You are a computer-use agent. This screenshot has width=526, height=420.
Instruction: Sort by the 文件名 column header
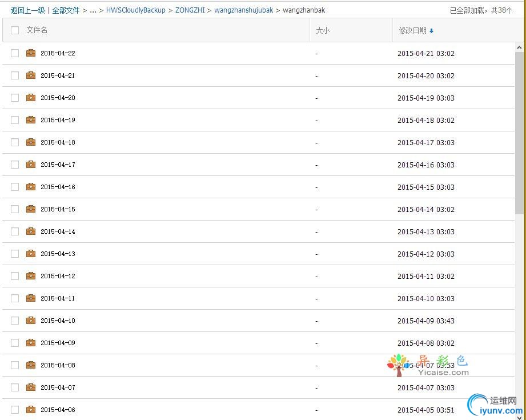coord(37,30)
